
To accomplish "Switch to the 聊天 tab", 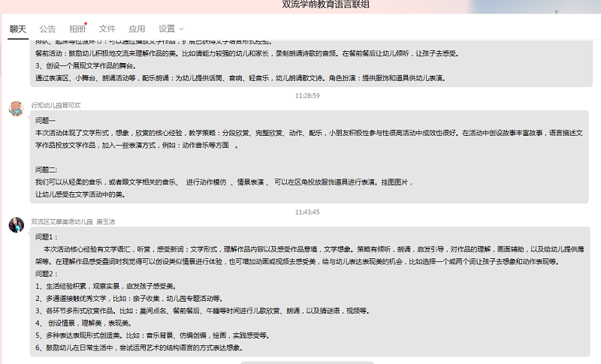I will point(18,29).
